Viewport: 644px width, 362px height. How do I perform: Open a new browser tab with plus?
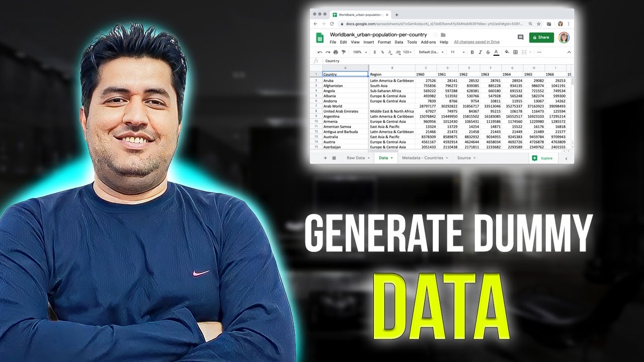[396, 15]
